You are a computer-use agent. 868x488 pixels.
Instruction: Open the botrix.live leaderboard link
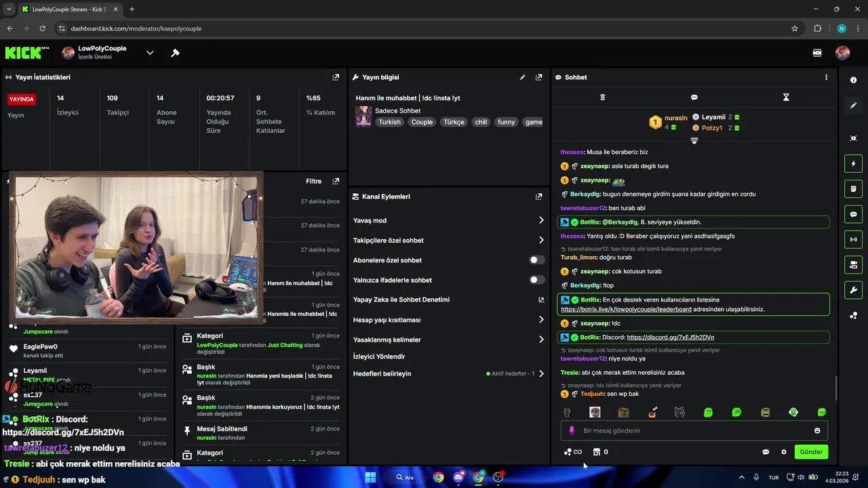click(626, 310)
